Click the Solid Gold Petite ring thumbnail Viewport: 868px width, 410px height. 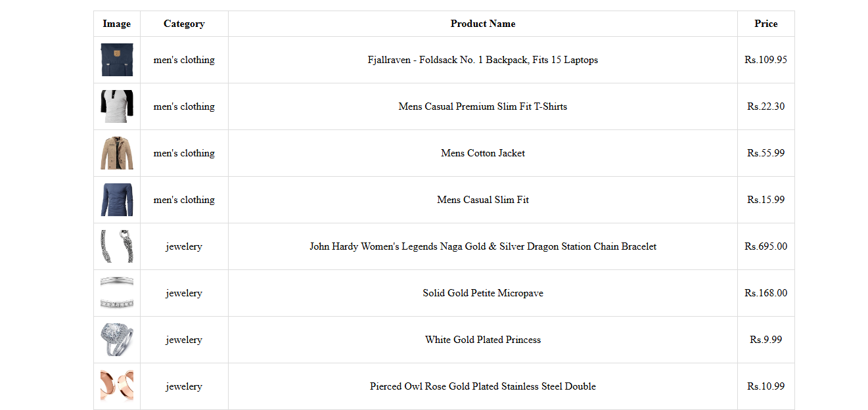click(x=117, y=293)
